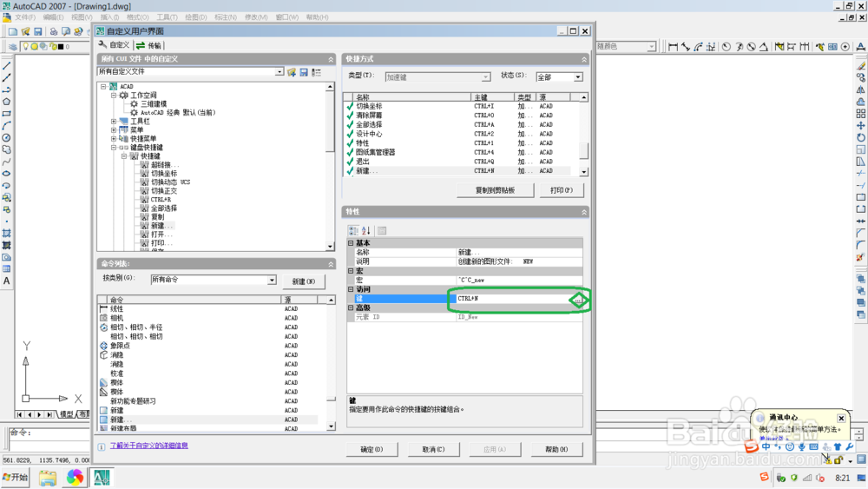Close the 通讯中心 notification balloon
Viewport: 868px width, 489px height.
click(x=841, y=418)
